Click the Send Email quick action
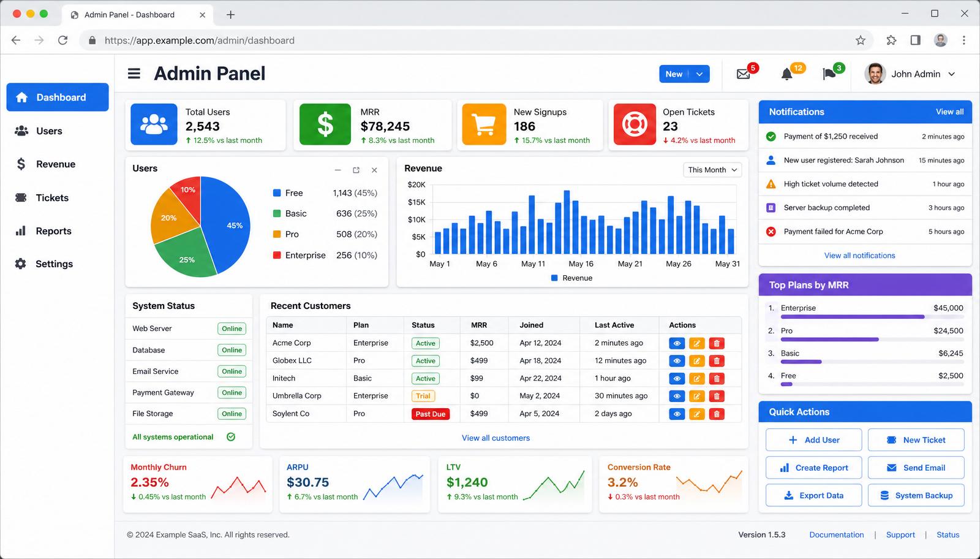Screen dimensions: 980x559 click(x=916, y=468)
